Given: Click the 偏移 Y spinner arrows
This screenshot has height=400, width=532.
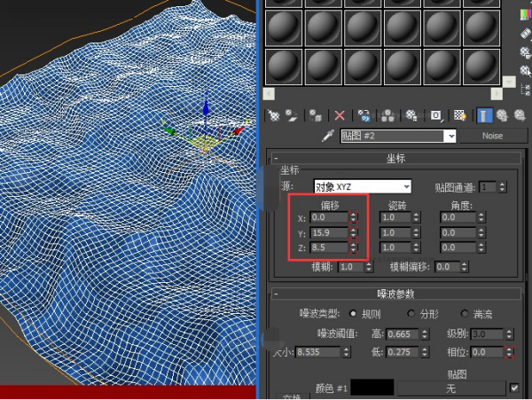Looking at the screenshot, I should tap(353, 232).
